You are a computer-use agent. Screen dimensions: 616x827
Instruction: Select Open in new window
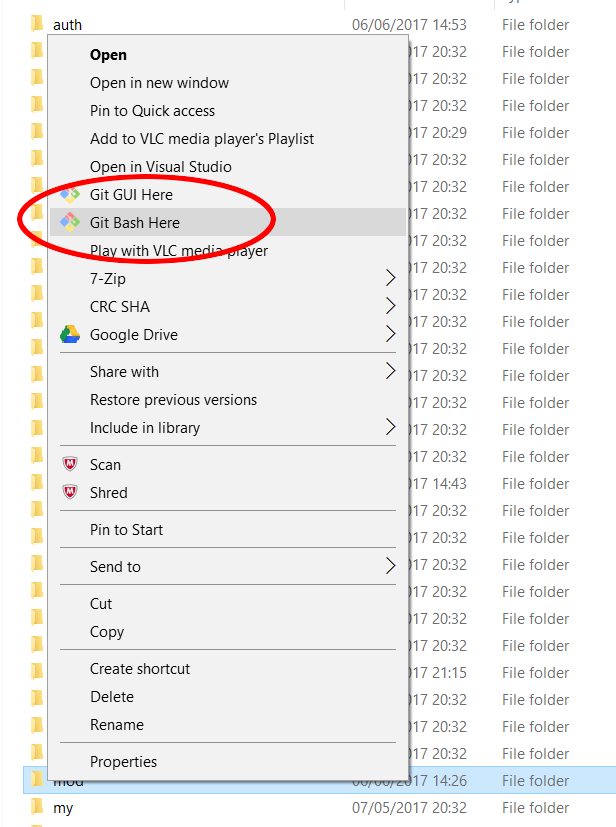pyautogui.click(x=228, y=83)
